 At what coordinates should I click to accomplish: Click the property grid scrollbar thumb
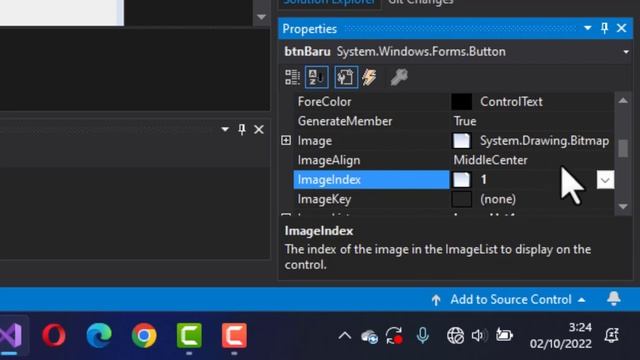(623, 148)
